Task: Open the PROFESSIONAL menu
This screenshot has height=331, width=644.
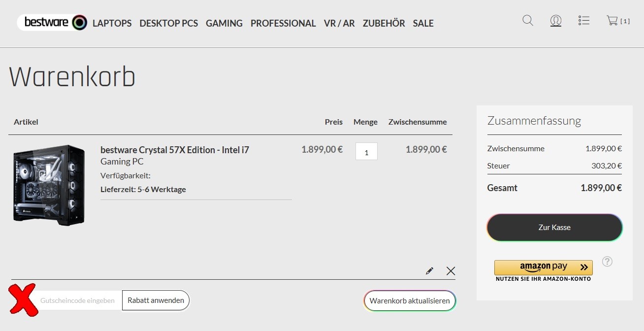Action: click(x=283, y=23)
